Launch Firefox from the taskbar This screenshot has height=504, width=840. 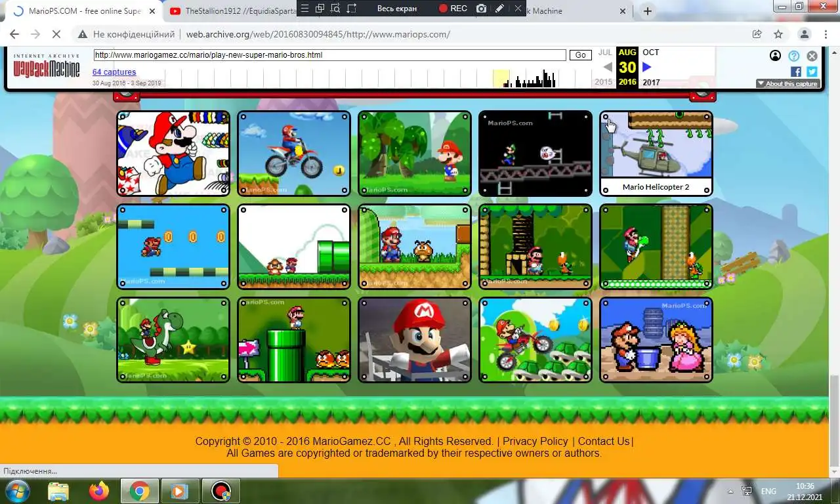(99, 491)
